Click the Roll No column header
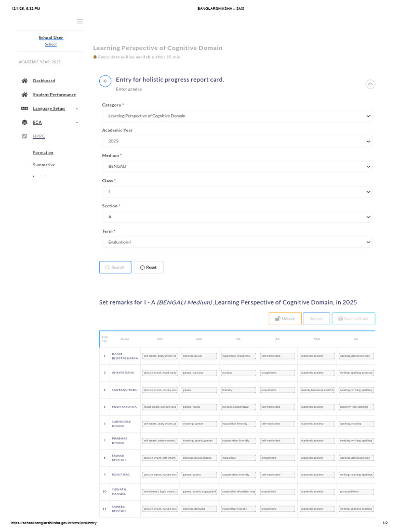 [x=104, y=339]
